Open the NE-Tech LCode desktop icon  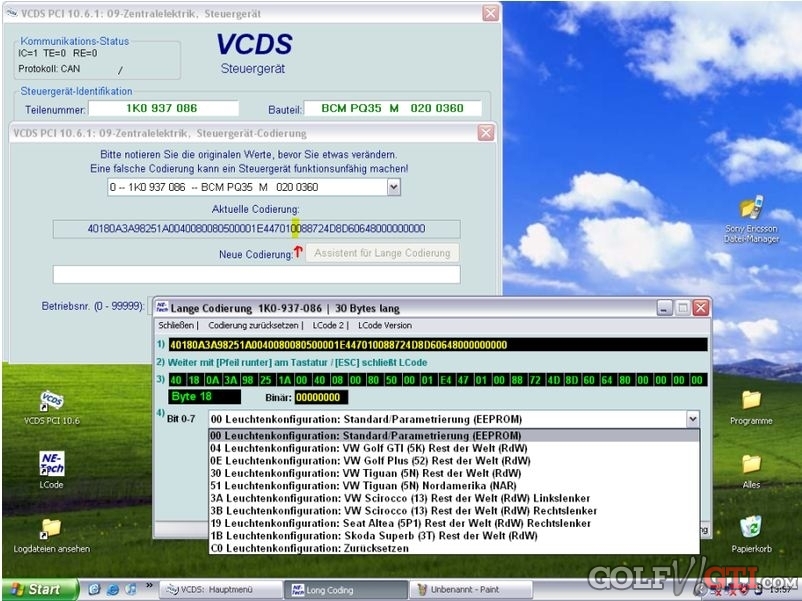point(51,464)
